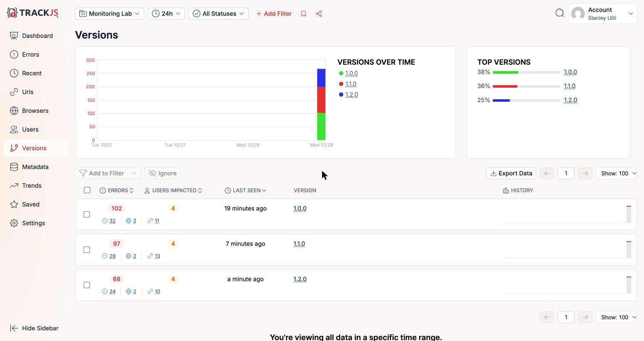Click the top page number field

pyautogui.click(x=566, y=173)
